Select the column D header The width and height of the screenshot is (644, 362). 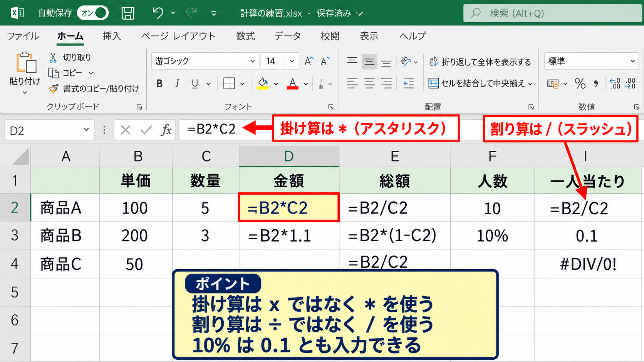tap(289, 156)
